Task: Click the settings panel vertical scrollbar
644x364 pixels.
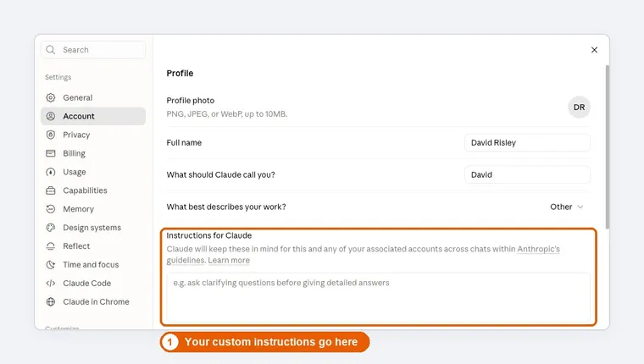Action: [x=608, y=147]
